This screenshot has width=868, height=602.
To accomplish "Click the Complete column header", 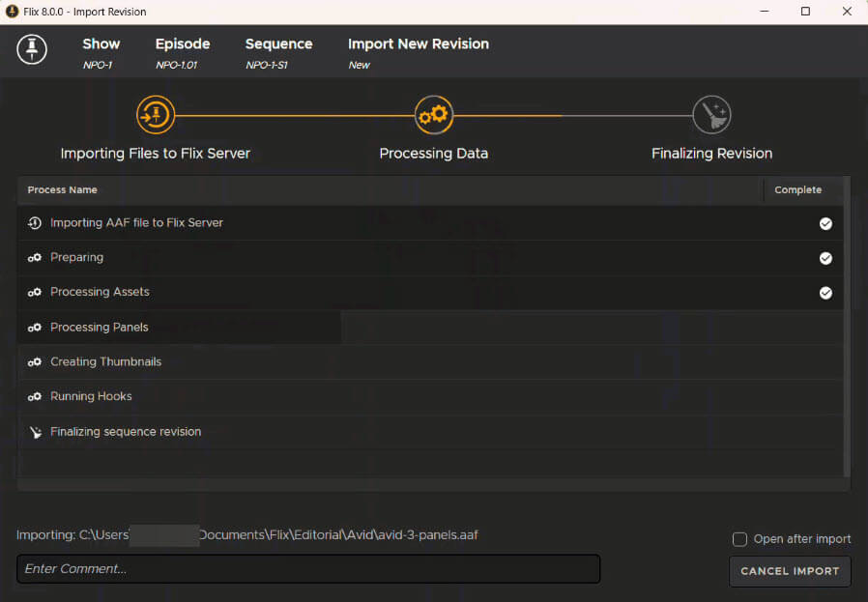I will [797, 190].
